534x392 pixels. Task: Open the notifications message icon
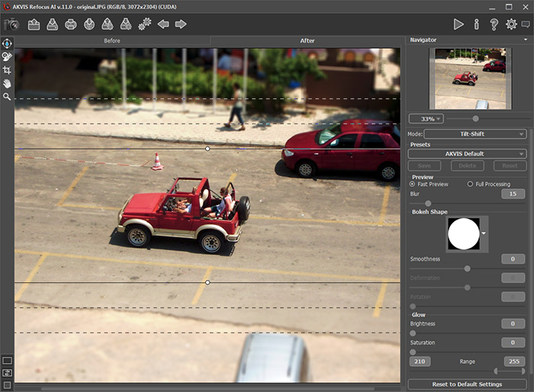pos(526,24)
